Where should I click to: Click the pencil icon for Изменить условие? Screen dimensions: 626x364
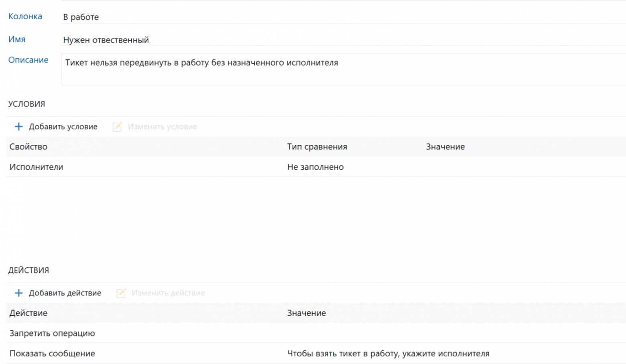118,126
